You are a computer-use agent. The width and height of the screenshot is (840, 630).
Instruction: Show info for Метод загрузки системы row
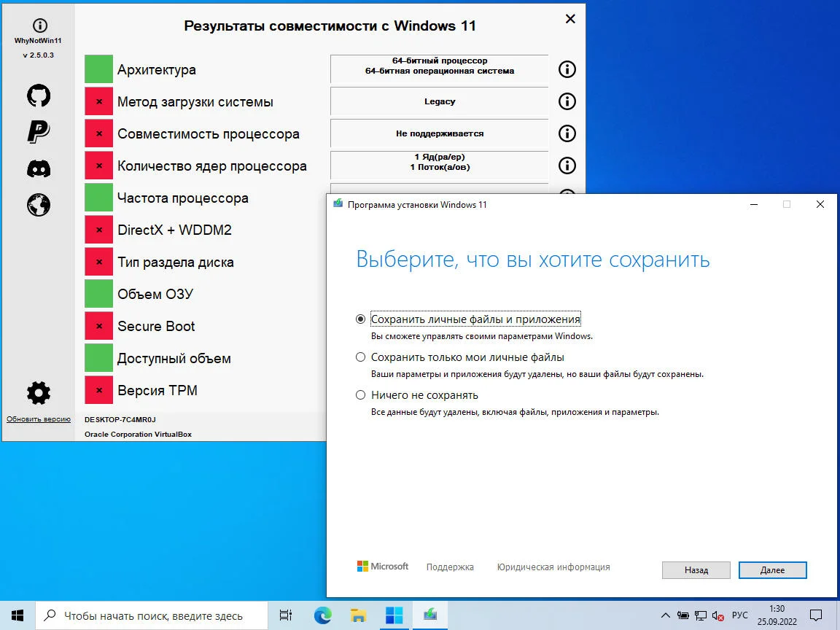[x=567, y=101]
